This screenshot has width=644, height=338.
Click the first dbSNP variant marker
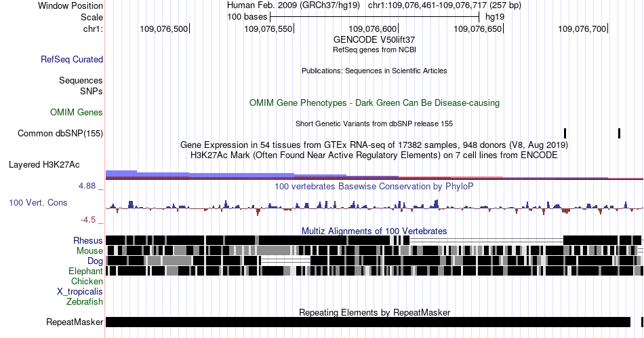(x=565, y=133)
